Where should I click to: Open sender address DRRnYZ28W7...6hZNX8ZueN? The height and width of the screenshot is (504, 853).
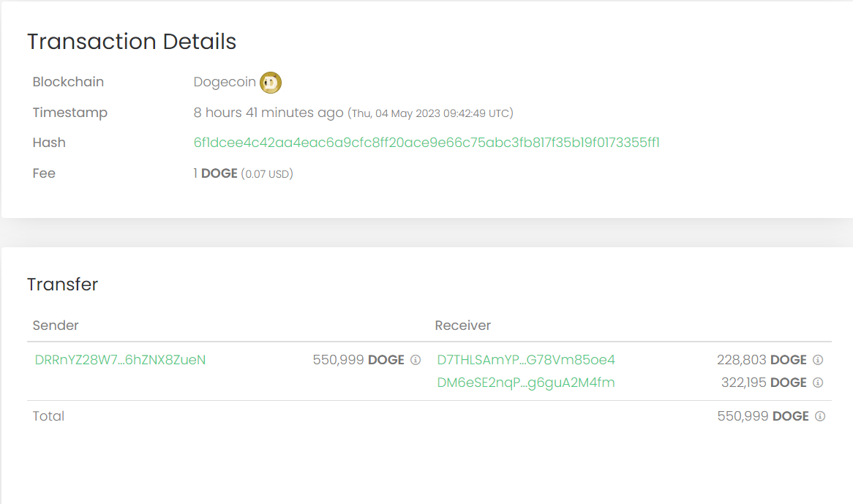(119, 360)
